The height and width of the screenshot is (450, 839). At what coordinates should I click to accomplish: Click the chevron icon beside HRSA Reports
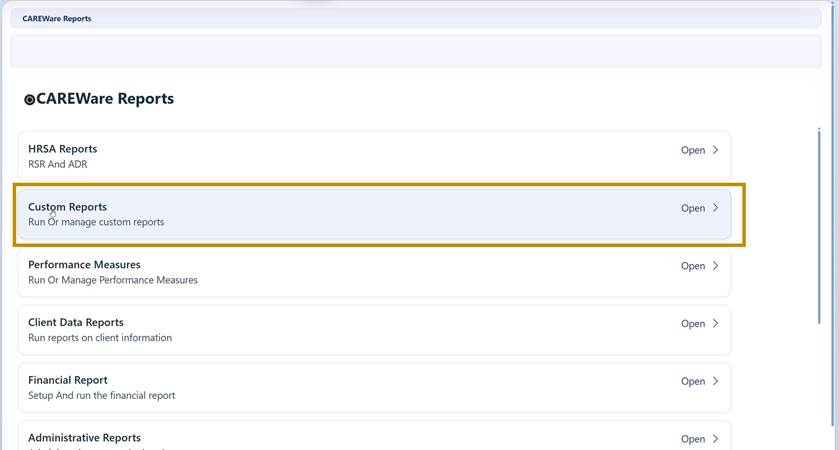(x=715, y=150)
